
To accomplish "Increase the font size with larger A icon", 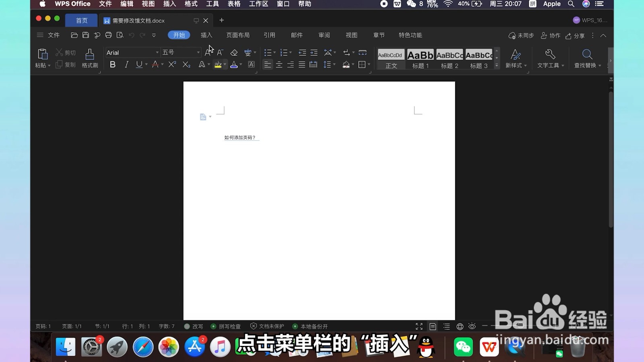I will [x=208, y=52].
